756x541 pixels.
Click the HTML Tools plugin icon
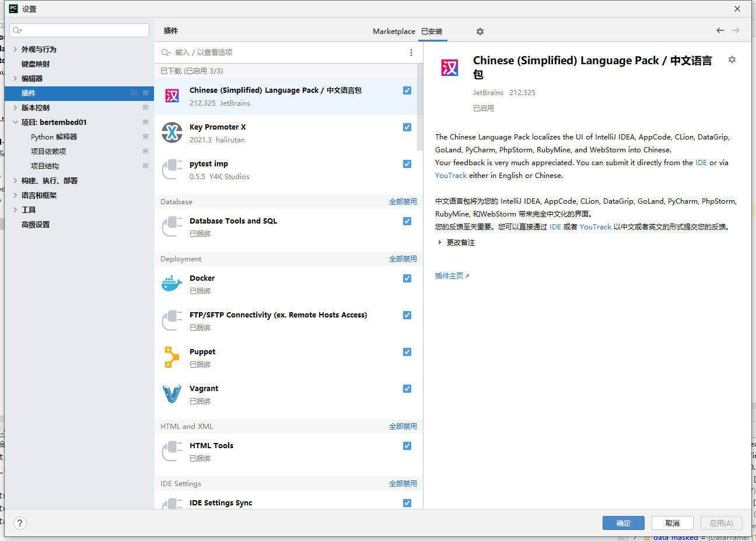click(172, 451)
